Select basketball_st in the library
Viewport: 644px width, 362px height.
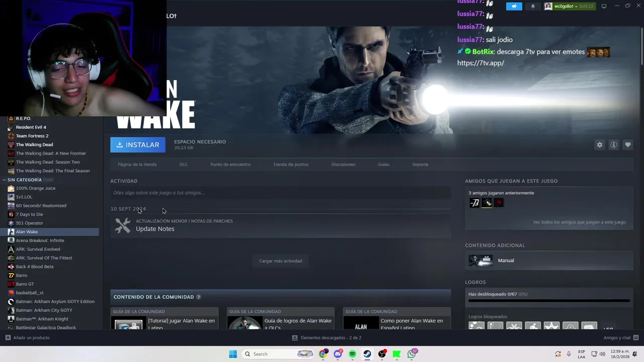(30, 293)
